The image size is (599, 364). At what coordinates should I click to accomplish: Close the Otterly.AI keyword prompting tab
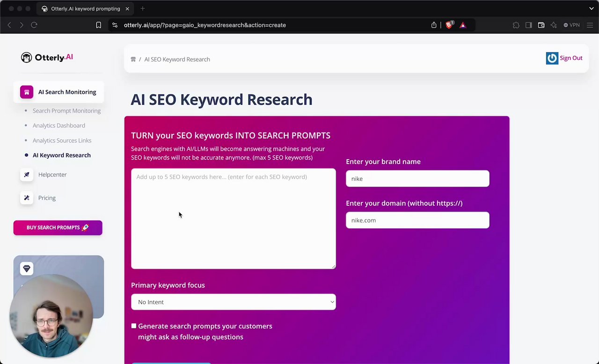128,8
